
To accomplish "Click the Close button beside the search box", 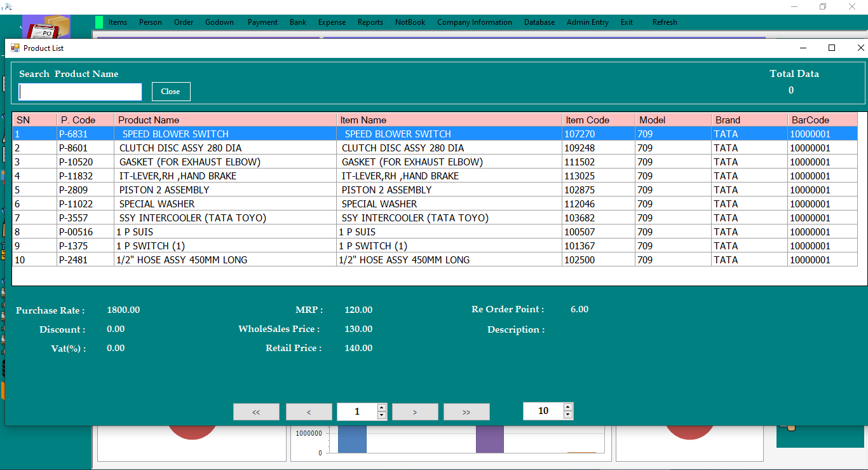I will click(x=170, y=92).
